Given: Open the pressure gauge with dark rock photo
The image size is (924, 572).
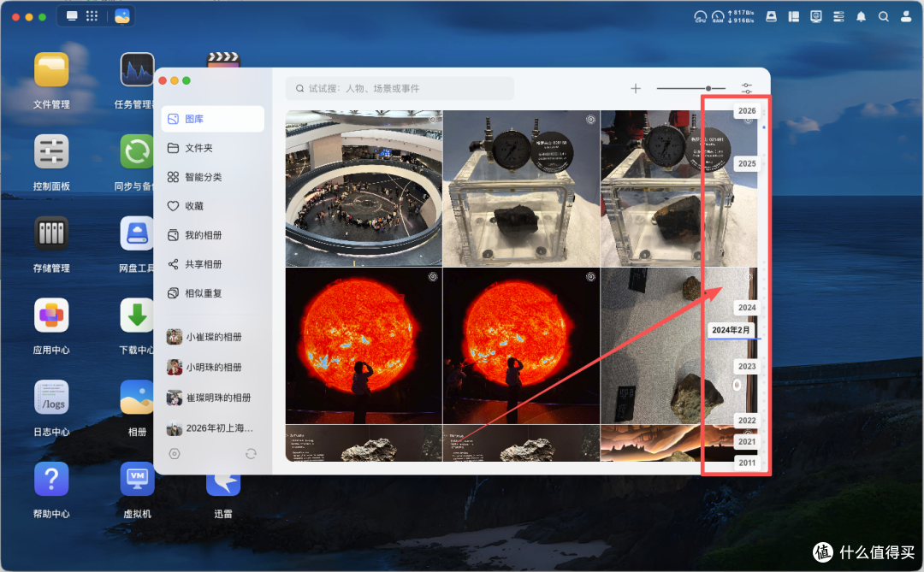Looking at the screenshot, I should click(521, 188).
